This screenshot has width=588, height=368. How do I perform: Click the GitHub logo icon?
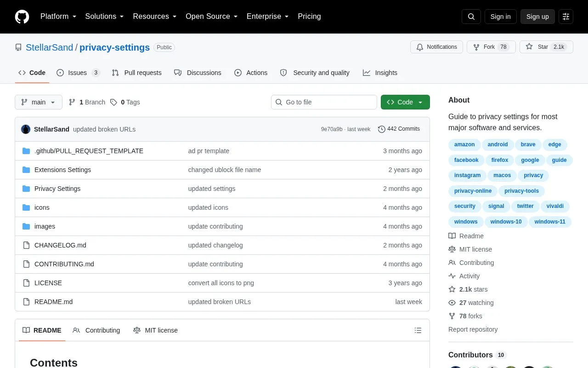click(x=22, y=17)
